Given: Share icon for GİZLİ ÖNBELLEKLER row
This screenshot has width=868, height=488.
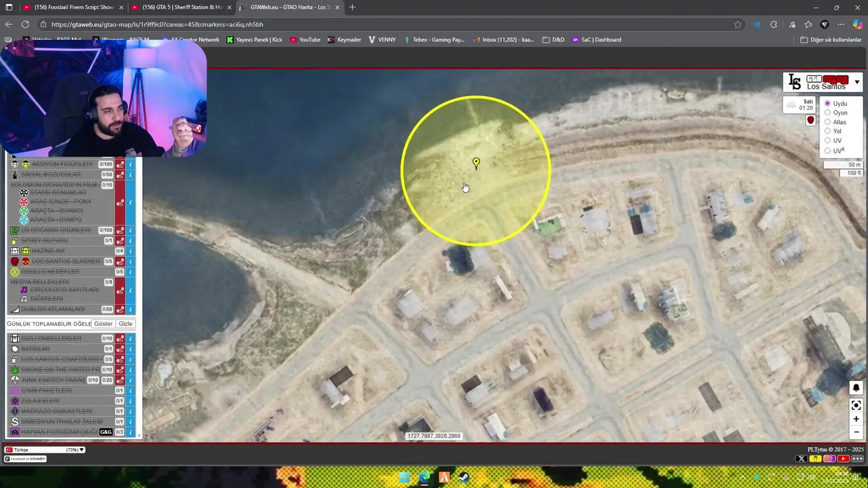Looking at the screenshot, I should pyautogui.click(x=120, y=338).
